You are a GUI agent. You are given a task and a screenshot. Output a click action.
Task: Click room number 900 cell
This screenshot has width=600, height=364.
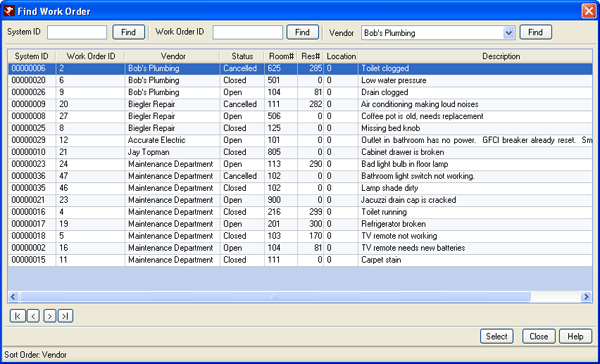280,200
